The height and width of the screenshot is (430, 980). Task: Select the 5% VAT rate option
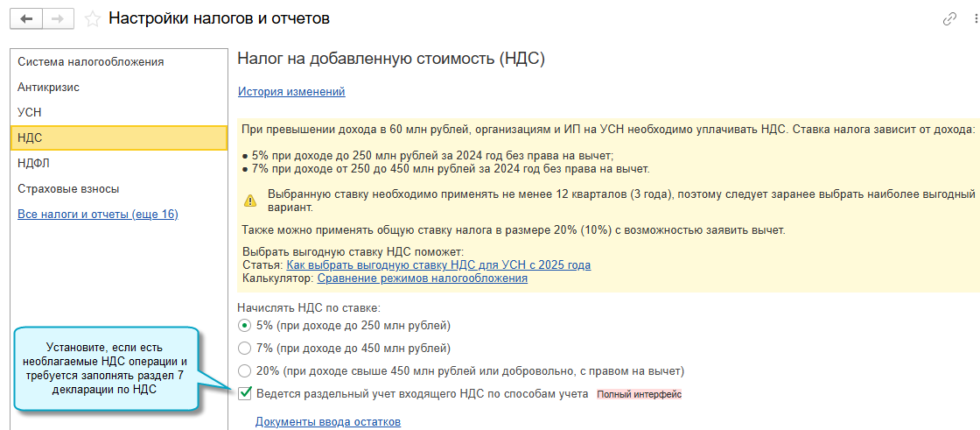click(x=244, y=326)
